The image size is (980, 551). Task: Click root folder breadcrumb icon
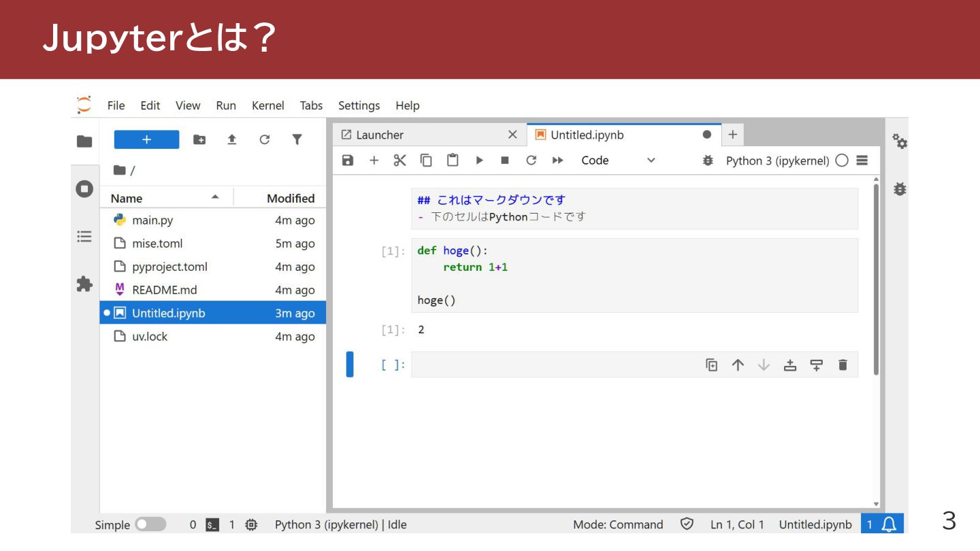point(120,170)
